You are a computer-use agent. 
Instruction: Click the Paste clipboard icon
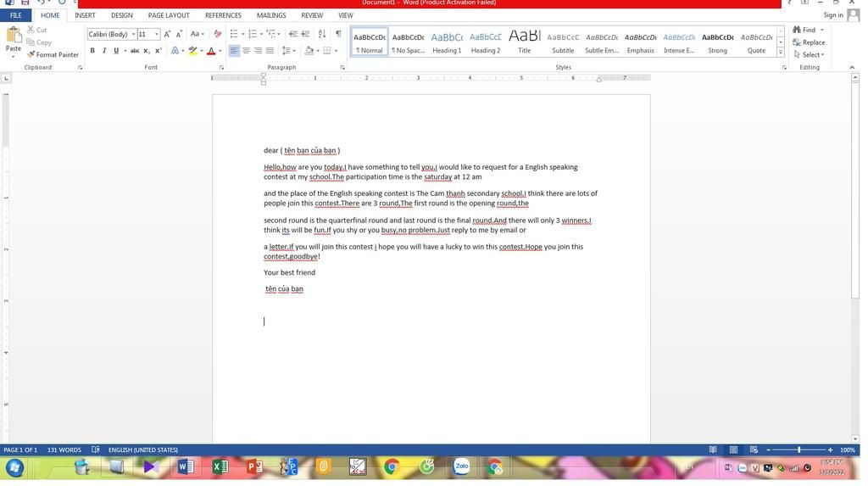[x=14, y=37]
